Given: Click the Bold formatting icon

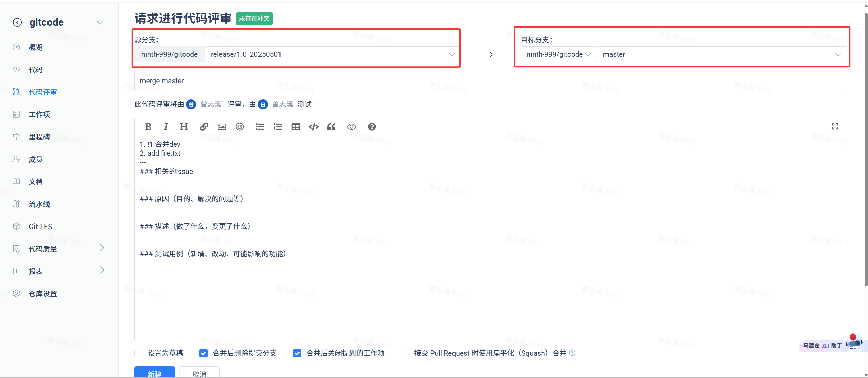Looking at the screenshot, I should tap(148, 127).
